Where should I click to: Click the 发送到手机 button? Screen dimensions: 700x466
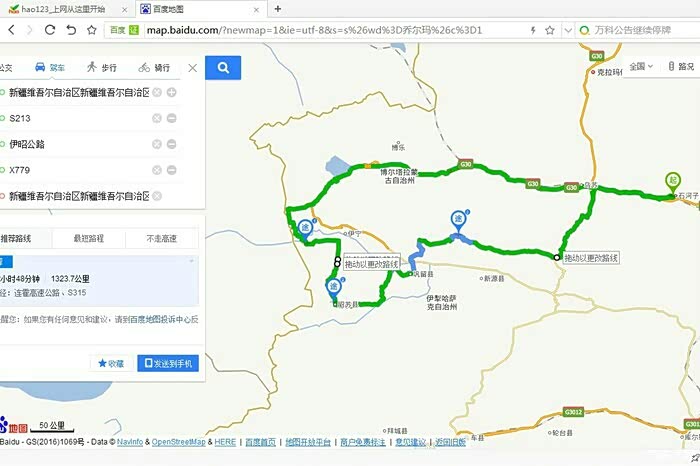coord(168,363)
